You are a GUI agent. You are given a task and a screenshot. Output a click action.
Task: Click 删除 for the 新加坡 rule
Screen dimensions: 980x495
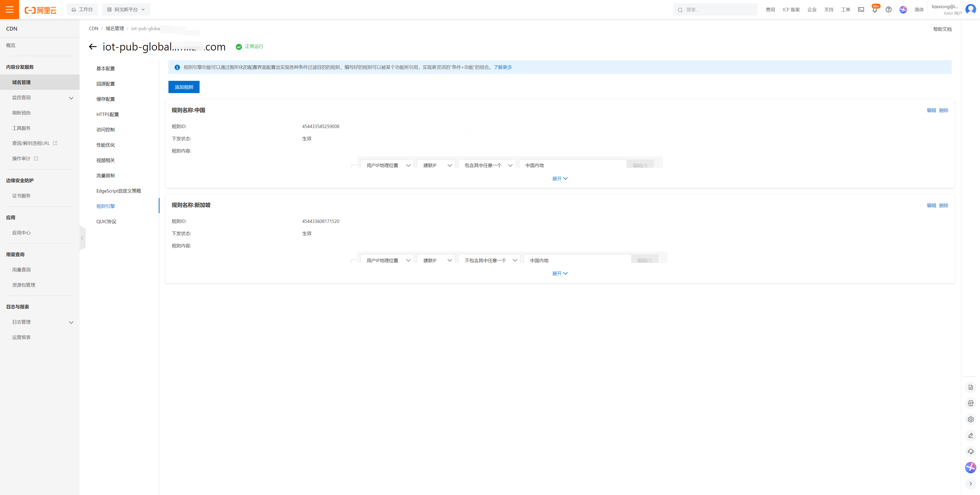tap(944, 205)
